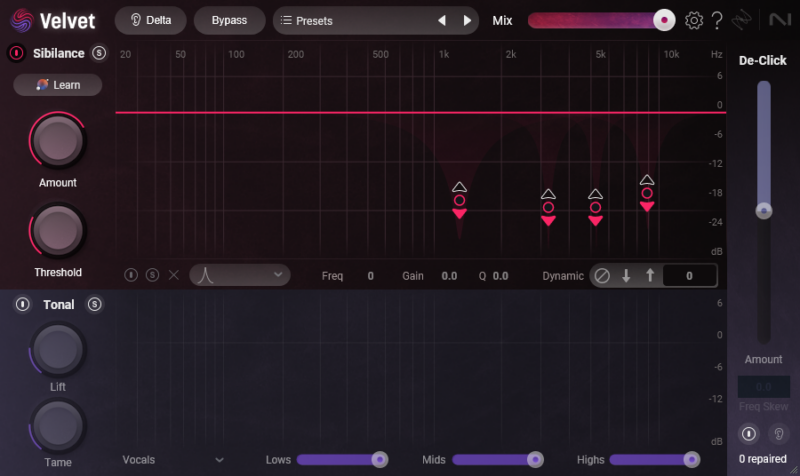Select the band node near 1k

(x=459, y=200)
